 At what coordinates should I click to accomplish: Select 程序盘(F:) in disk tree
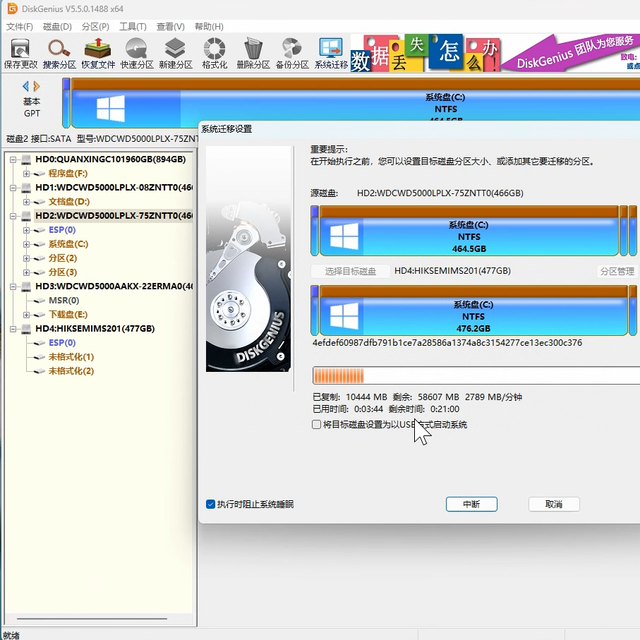(68, 173)
